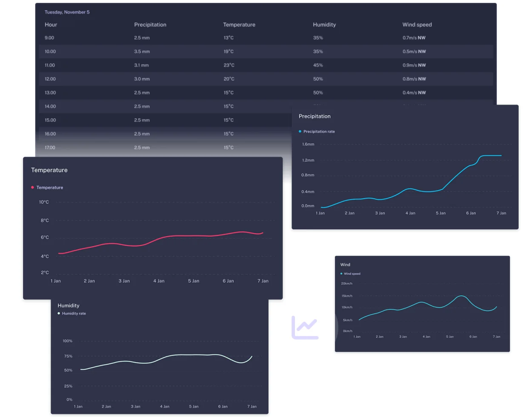This screenshot has height=417, width=532.
Task: Click 3 Jan label in Temperature chart
Action: coord(124,281)
